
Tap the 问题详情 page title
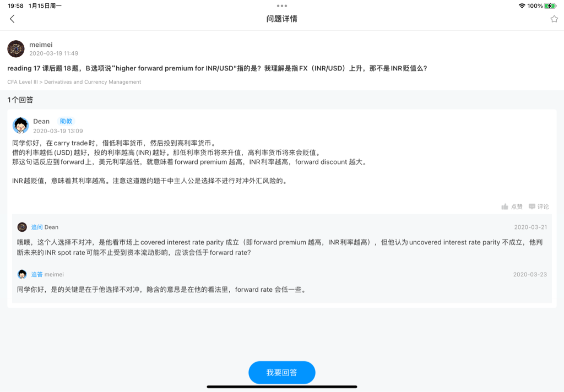(x=282, y=19)
